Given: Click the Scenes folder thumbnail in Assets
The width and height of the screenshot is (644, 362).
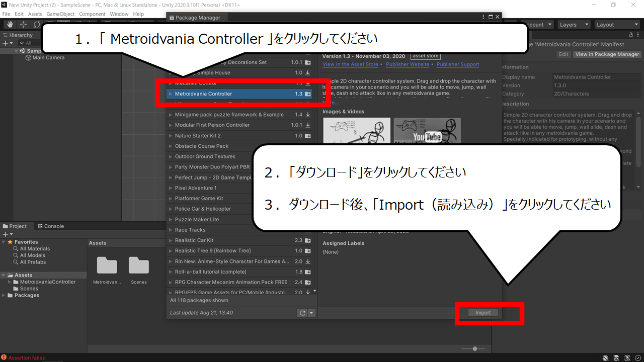Looking at the screenshot, I should 139,266.
